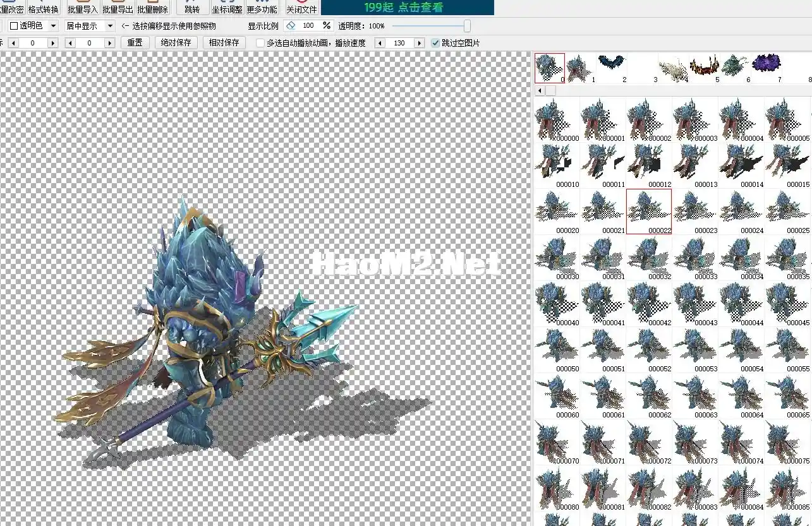Select frame thumbnail 000001
Image resolution: width=812 pixels, height=526 pixels.
(603, 119)
